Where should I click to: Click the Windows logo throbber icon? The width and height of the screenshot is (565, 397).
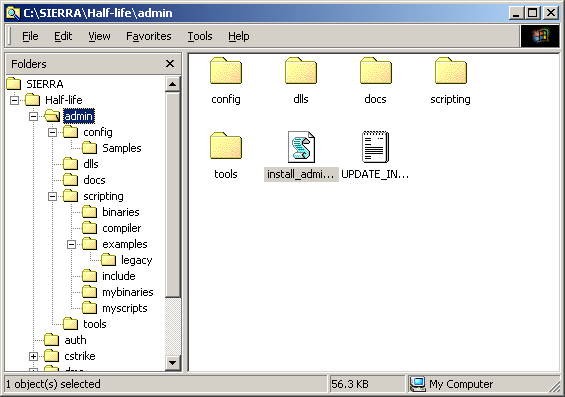click(540, 36)
